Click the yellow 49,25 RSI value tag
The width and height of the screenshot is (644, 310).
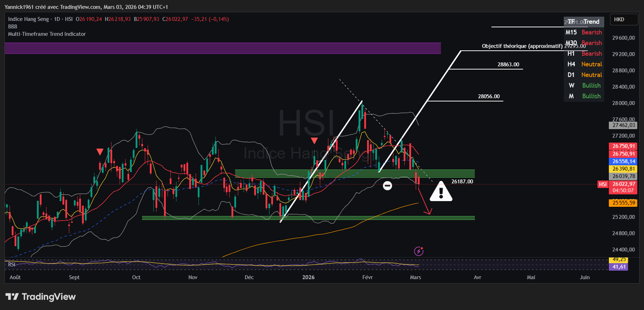click(618, 260)
